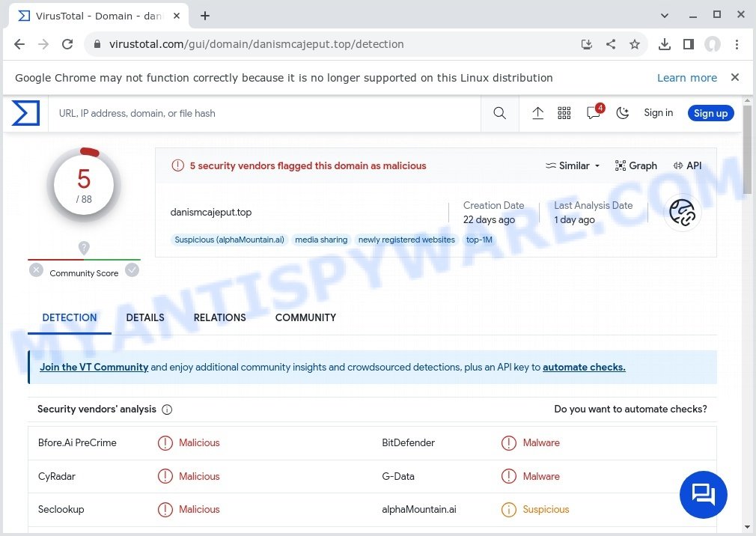Click the G-Data malware alert icon
Viewport: 756px width, 536px height.
click(509, 476)
